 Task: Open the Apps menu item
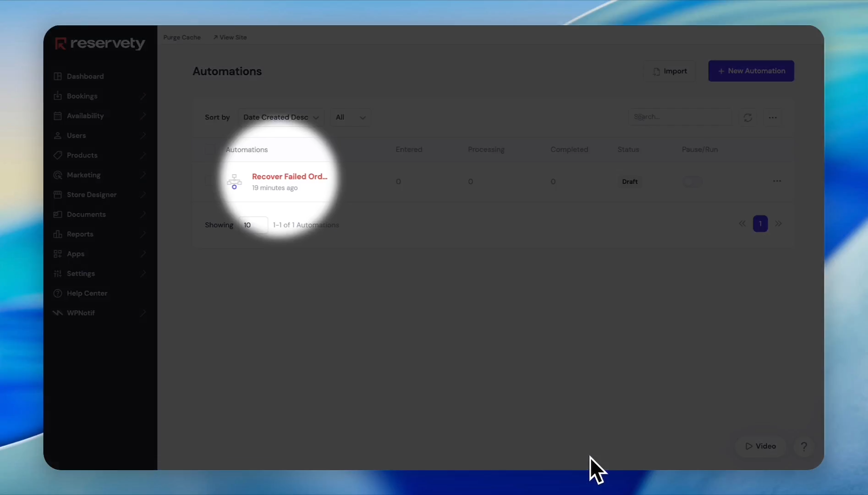[76, 253]
